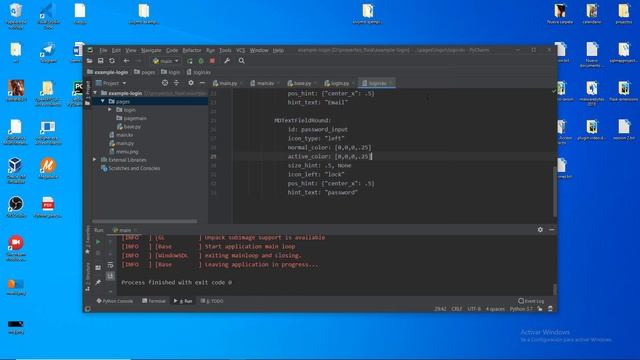This screenshot has width=640, height=360.
Task: Click the Project panel horizontal scrollbar
Action: [x=144, y=221]
